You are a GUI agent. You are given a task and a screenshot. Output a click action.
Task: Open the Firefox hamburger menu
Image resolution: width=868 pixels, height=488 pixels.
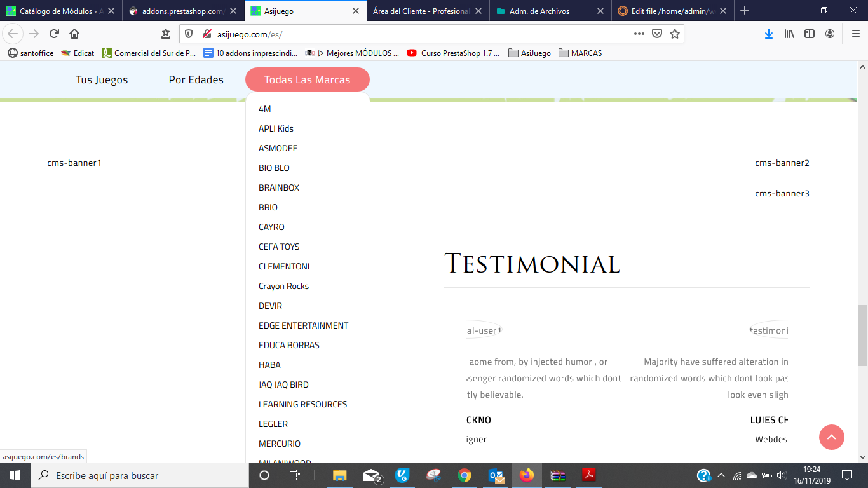[x=855, y=34]
